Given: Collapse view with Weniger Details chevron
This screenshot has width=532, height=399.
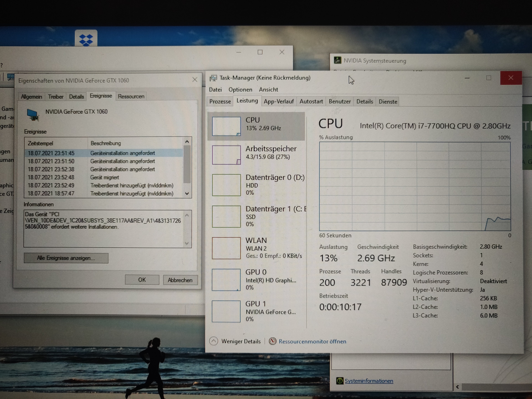Looking at the screenshot, I should [214, 341].
